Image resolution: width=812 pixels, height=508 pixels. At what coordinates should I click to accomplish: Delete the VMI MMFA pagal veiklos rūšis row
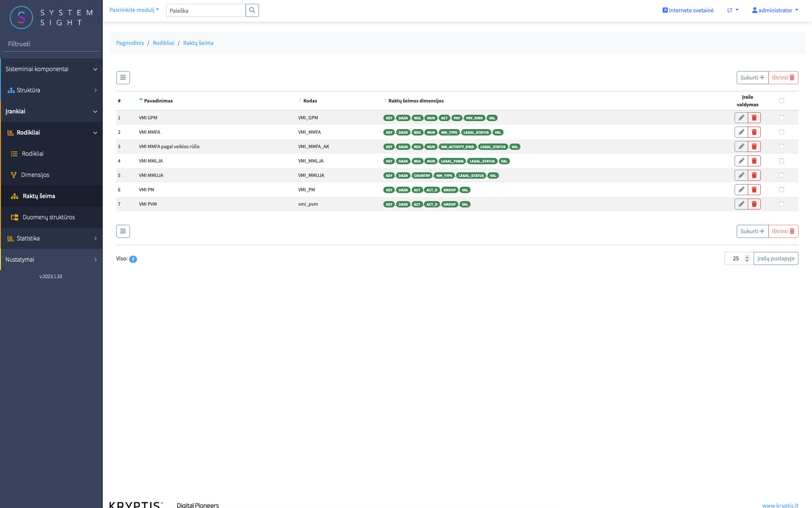(754, 146)
